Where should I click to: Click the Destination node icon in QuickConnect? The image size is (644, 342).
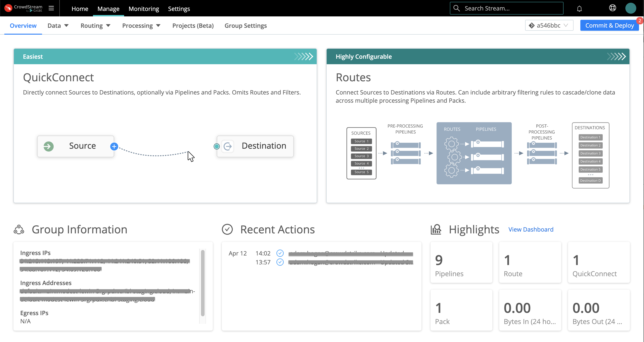228,146
